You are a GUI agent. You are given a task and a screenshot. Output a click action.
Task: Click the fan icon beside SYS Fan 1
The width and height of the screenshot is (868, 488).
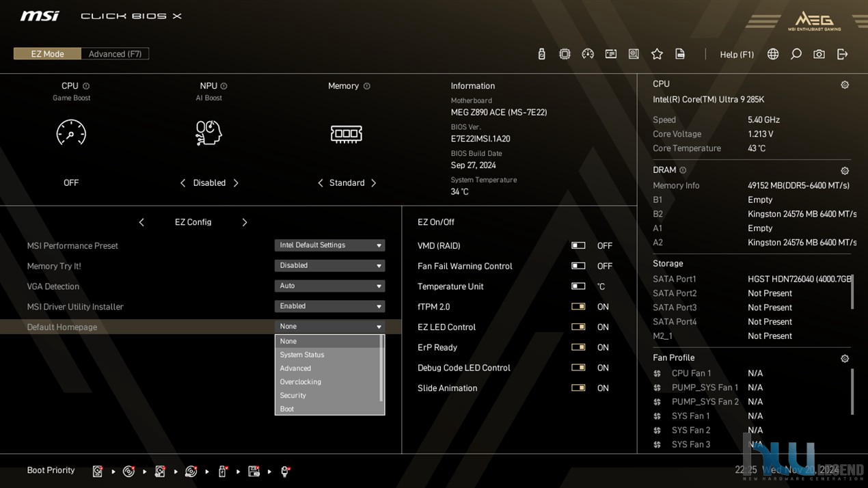tap(657, 416)
